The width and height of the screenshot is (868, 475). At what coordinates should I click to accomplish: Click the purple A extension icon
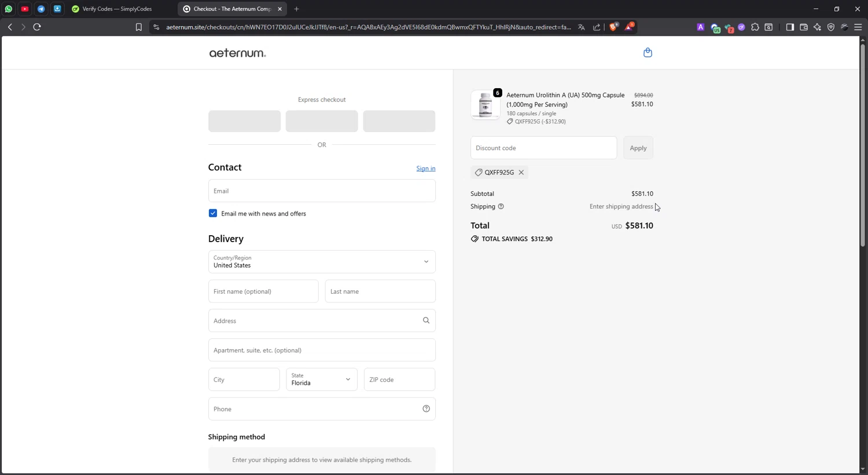[x=701, y=27]
